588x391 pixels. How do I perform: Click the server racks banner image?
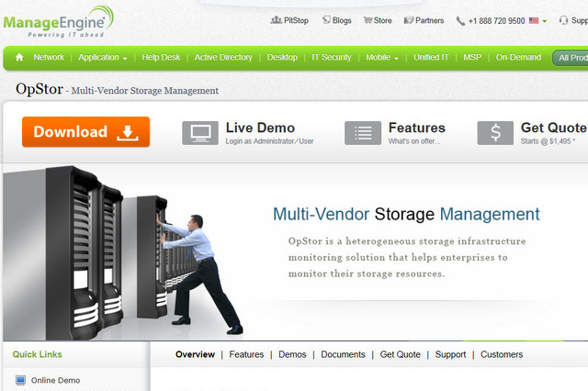(x=124, y=252)
